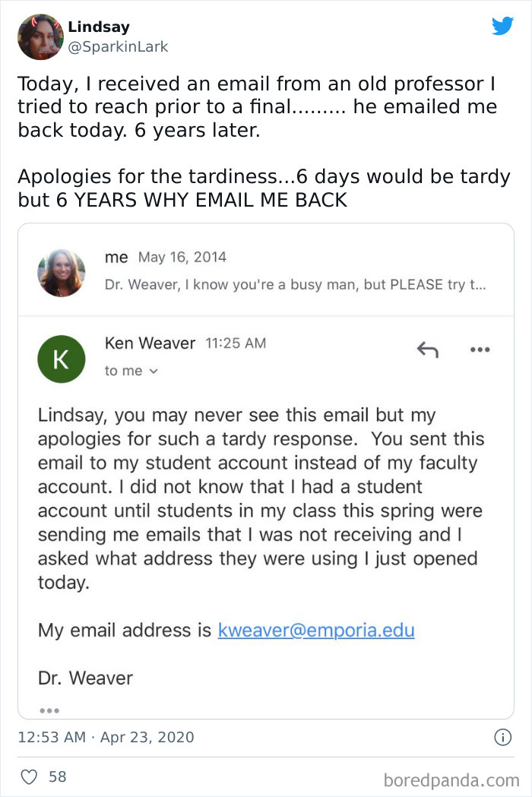The image size is (532, 797).
Task: Click the 11:25 AM email timestamp
Action: coord(236,343)
